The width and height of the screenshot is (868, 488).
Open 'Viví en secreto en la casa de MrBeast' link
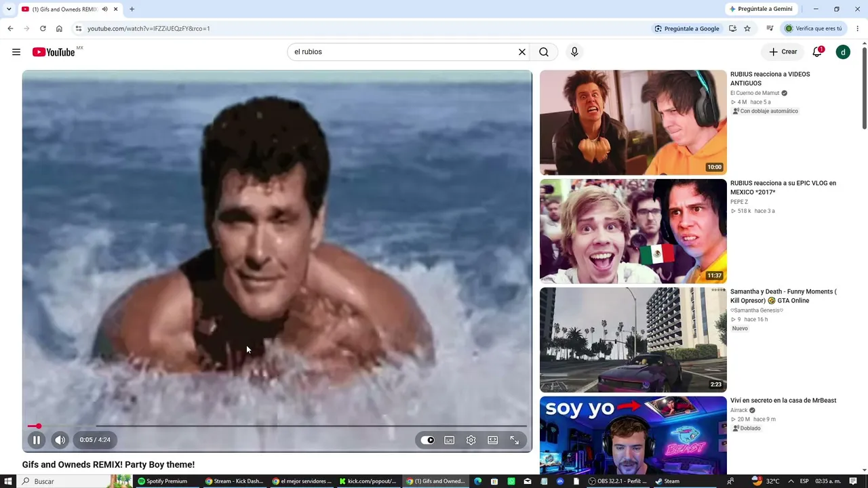point(783,401)
